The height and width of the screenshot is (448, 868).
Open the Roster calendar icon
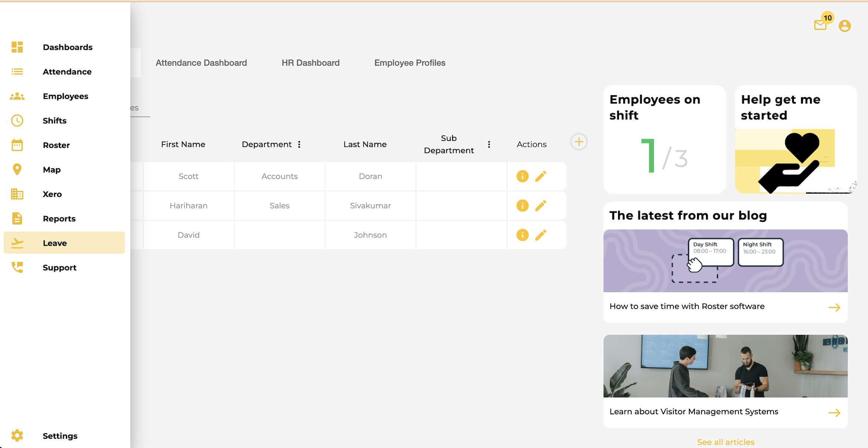pos(17,145)
